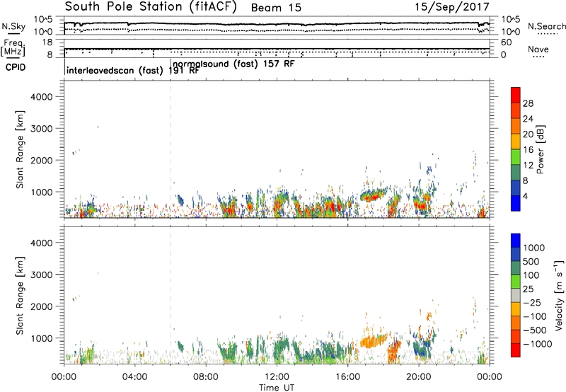Click the '60' tick on the Nave axis
Image resolution: width=566 pixels, height=392 pixels.
tap(507, 42)
